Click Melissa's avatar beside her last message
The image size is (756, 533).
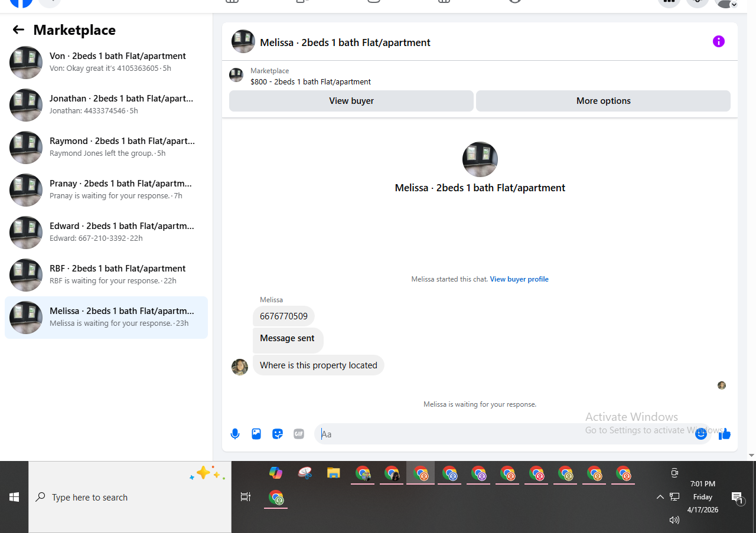click(240, 367)
